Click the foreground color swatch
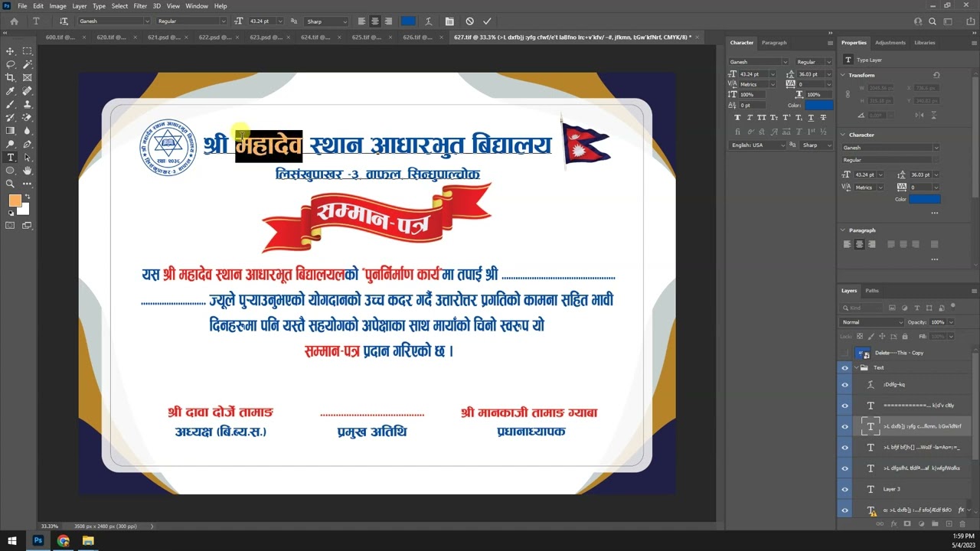The height and width of the screenshot is (551, 980). point(15,201)
